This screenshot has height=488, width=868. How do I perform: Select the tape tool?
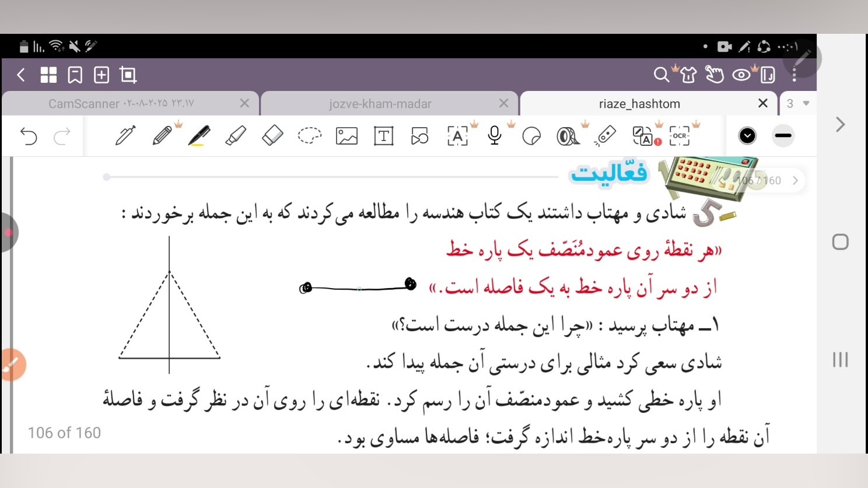(x=568, y=136)
